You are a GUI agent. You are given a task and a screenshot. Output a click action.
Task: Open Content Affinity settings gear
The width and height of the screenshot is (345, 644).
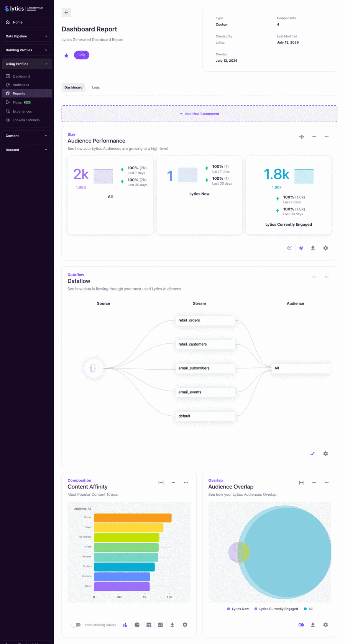pos(185,625)
